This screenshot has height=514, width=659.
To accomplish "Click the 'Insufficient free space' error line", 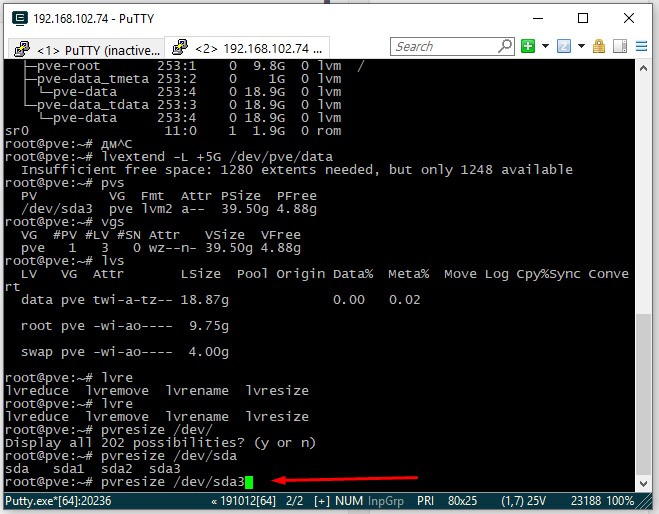I will (297, 170).
